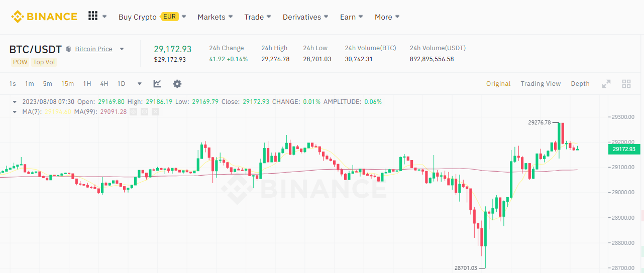This screenshot has width=644, height=273.
Task: Select the 1m interval
Action: (29, 84)
